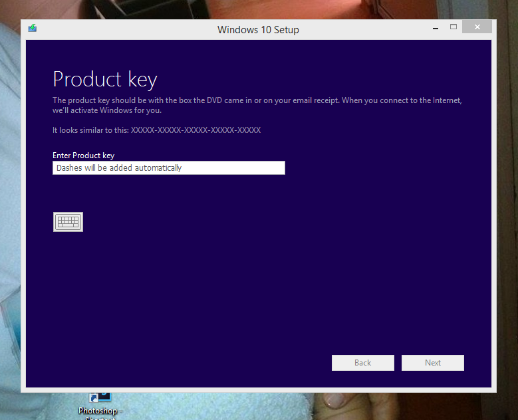Click the 'Windows 10 Setup' window title
Screen dimensions: 518x420
tap(258, 30)
